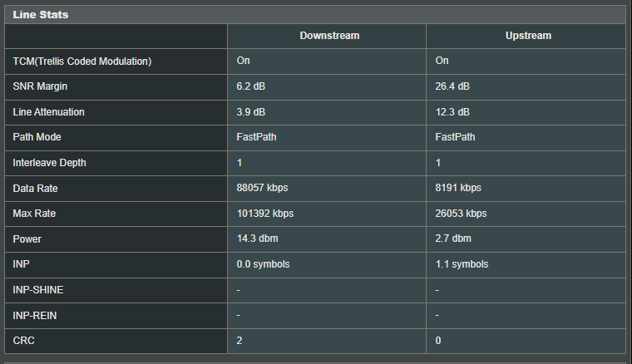This screenshot has width=632, height=364.
Task: Select the INP-REIN row label
Action: (x=35, y=315)
